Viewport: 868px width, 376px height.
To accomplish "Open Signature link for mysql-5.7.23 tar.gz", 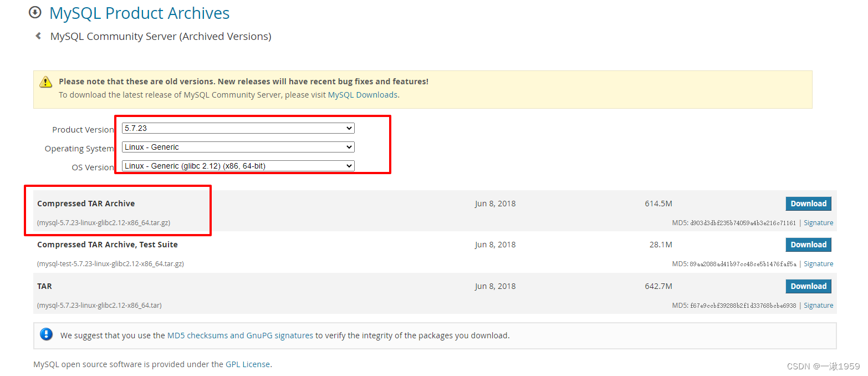I will pos(818,223).
